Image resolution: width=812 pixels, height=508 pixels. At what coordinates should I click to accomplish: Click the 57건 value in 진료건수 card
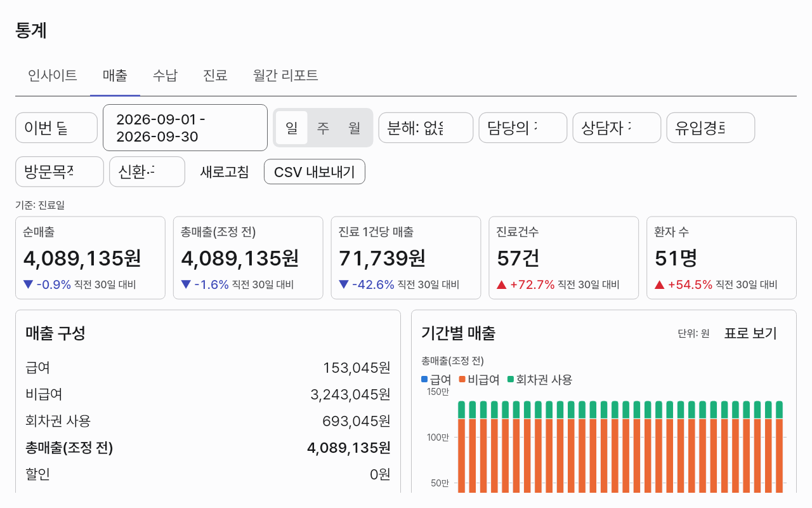[x=518, y=258]
